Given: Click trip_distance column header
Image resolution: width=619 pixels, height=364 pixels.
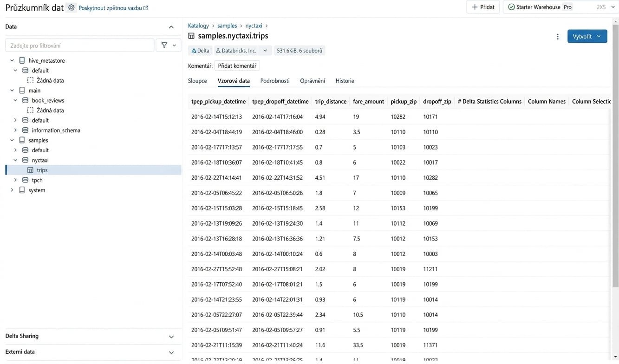Looking at the screenshot, I should pyautogui.click(x=331, y=101).
